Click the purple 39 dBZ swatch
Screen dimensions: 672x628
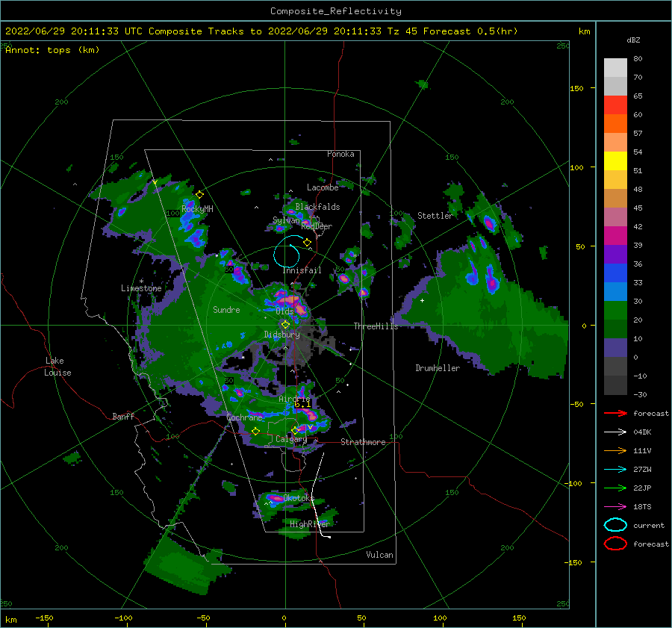(x=615, y=254)
